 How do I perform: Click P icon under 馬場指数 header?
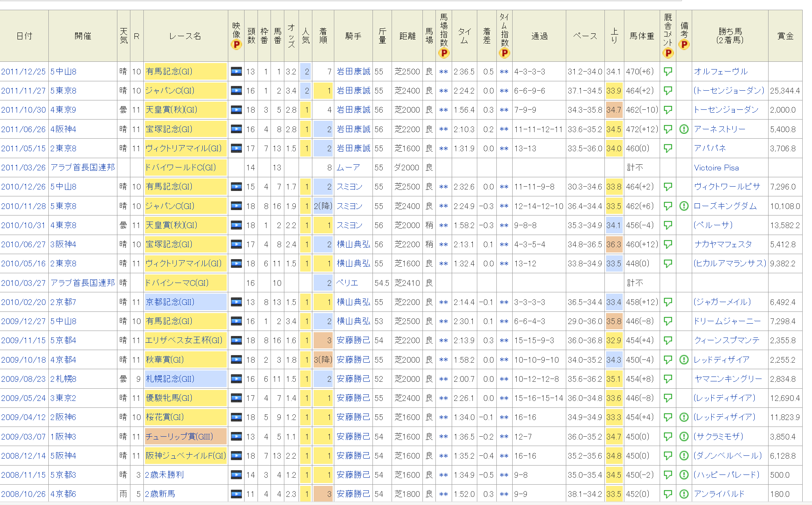point(444,53)
